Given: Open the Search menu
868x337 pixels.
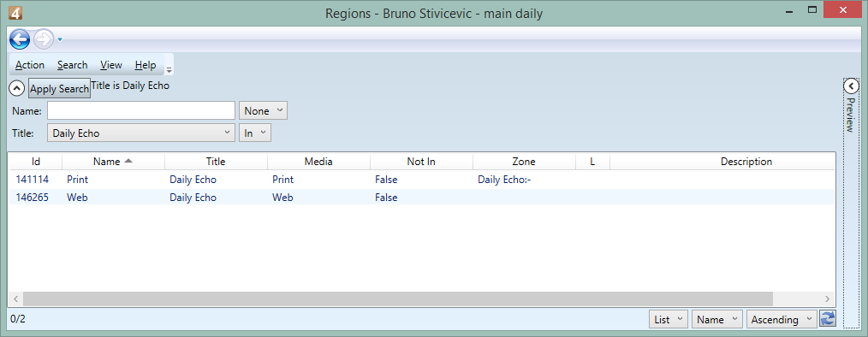Looking at the screenshot, I should click(73, 65).
